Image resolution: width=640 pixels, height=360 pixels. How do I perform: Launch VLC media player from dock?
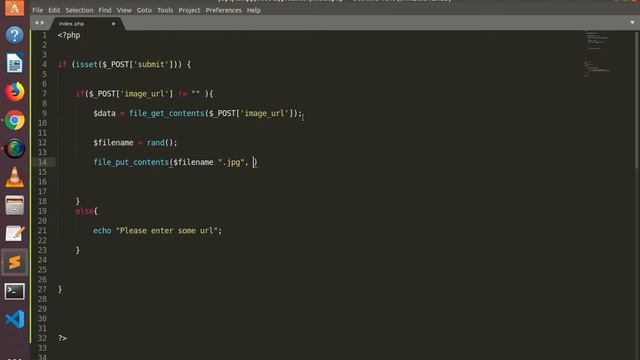coord(14,177)
